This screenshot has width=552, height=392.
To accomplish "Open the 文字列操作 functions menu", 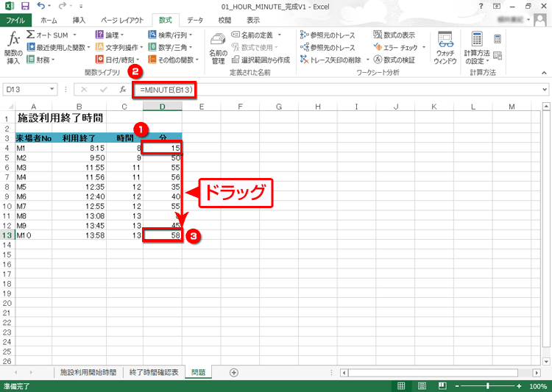I will click(119, 47).
